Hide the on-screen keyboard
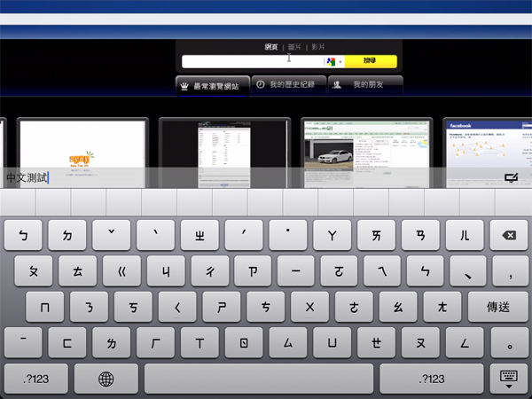532x399 pixels. [509, 379]
